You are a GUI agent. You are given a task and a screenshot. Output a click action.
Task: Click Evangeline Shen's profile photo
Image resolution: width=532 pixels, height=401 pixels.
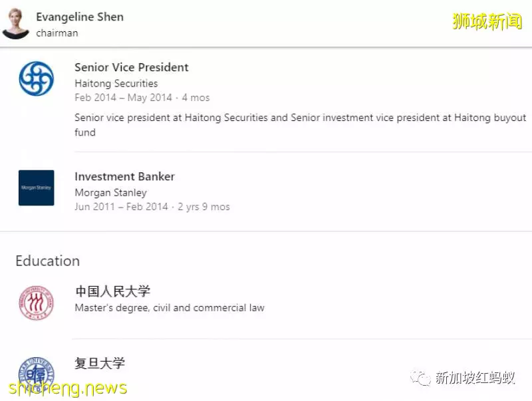(15, 23)
